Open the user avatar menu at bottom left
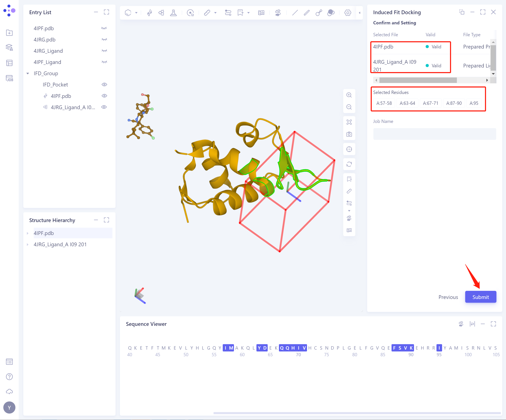This screenshot has height=420, width=506. click(9, 407)
